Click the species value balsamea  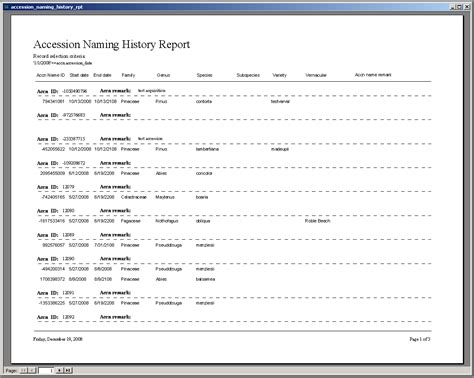[x=205, y=279]
